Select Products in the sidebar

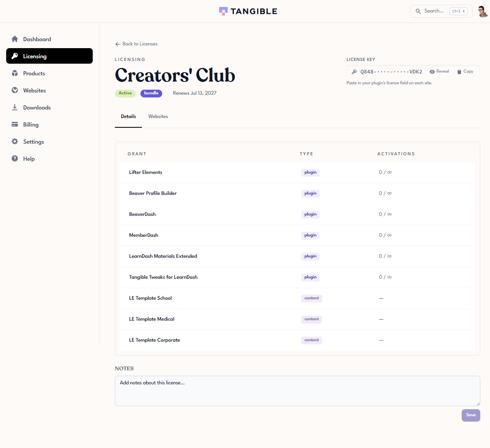point(49,73)
